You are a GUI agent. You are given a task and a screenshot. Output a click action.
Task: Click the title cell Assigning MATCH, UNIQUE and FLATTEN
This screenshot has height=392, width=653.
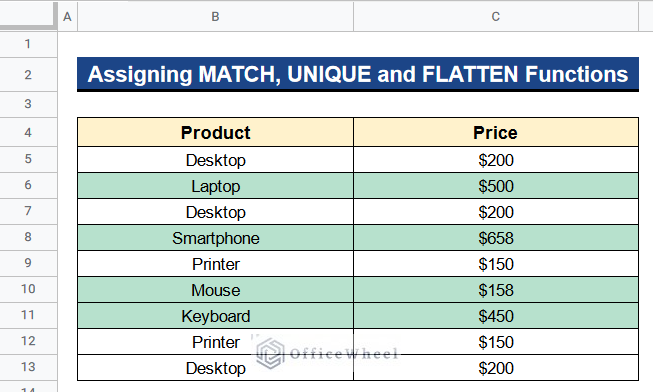pyautogui.click(x=358, y=75)
